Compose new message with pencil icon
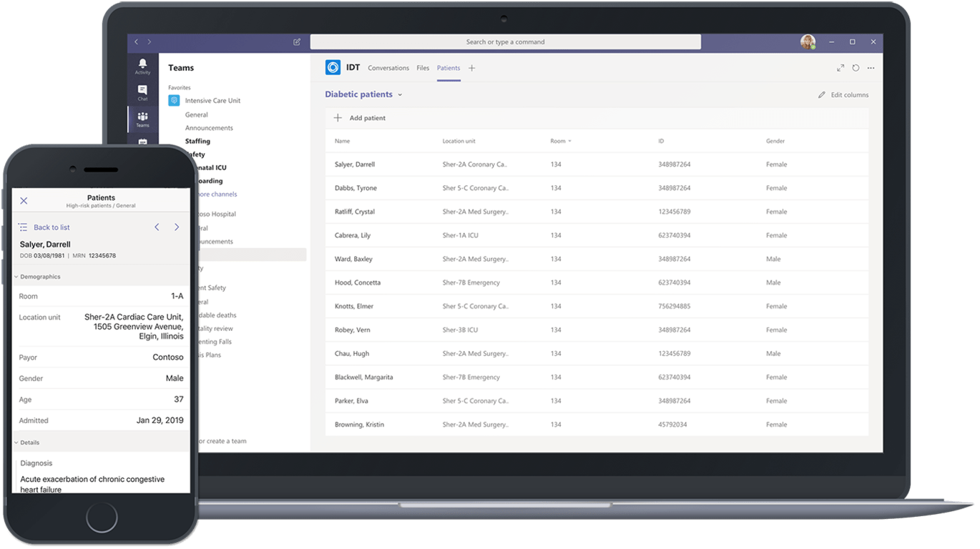Image resolution: width=980 pixels, height=549 pixels. point(297,42)
